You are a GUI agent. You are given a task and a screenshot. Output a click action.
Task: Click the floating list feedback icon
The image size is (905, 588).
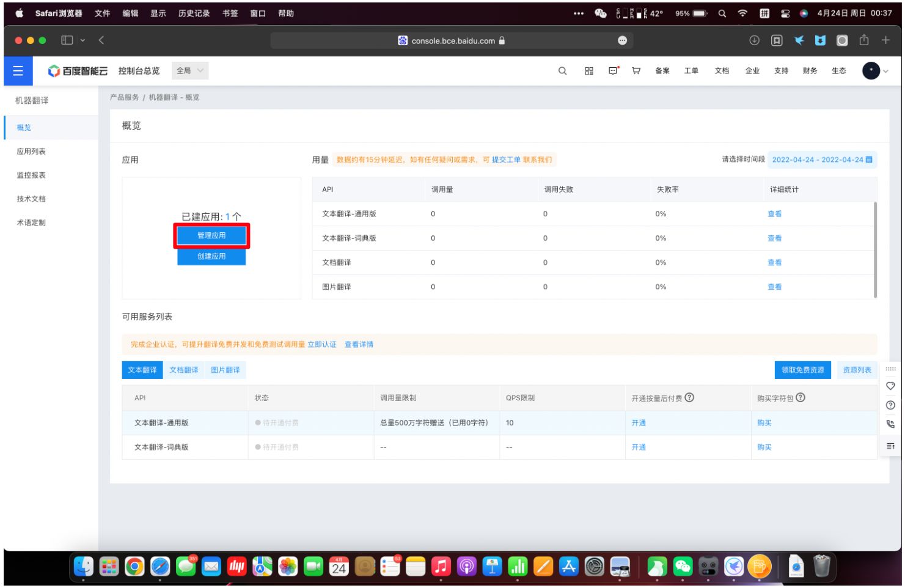(x=890, y=446)
